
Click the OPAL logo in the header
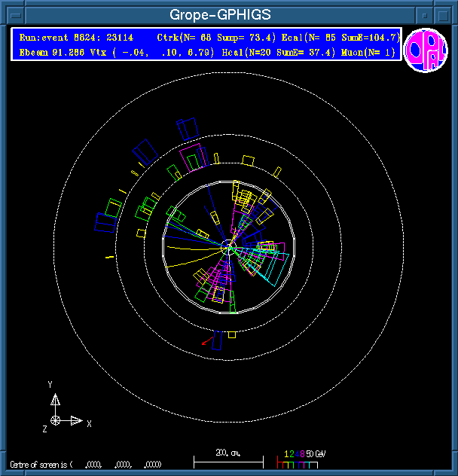(426, 51)
